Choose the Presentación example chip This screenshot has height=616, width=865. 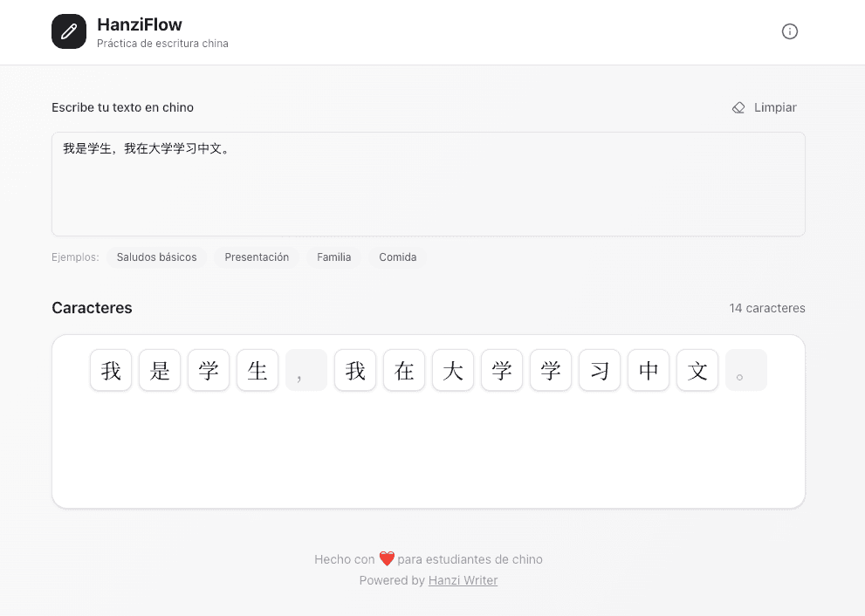pos(257,257)
